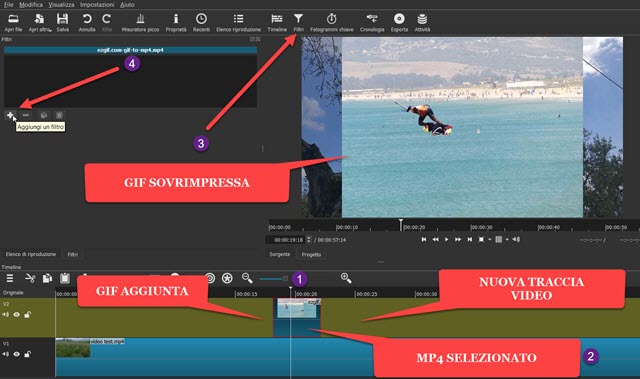This screenshot has width=640, height=379.
Task: Step the timecode using the spinner arrows
Action: 309,240
